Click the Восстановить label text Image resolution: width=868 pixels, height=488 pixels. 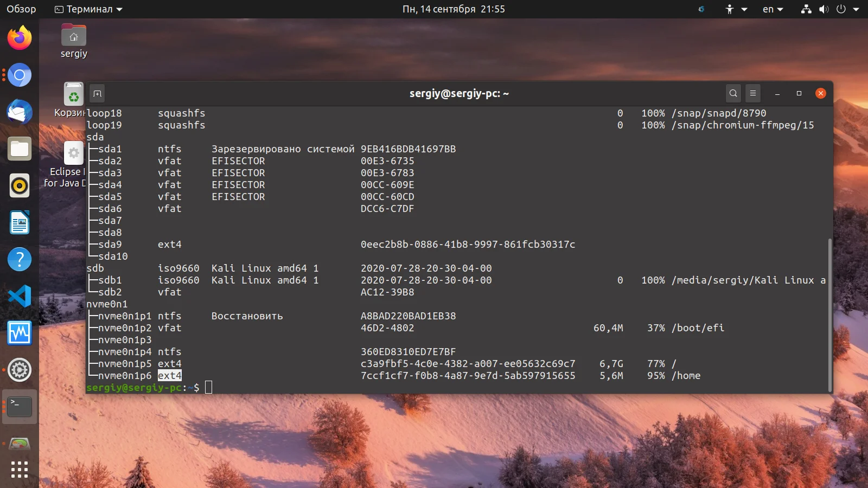pos(247,316)
